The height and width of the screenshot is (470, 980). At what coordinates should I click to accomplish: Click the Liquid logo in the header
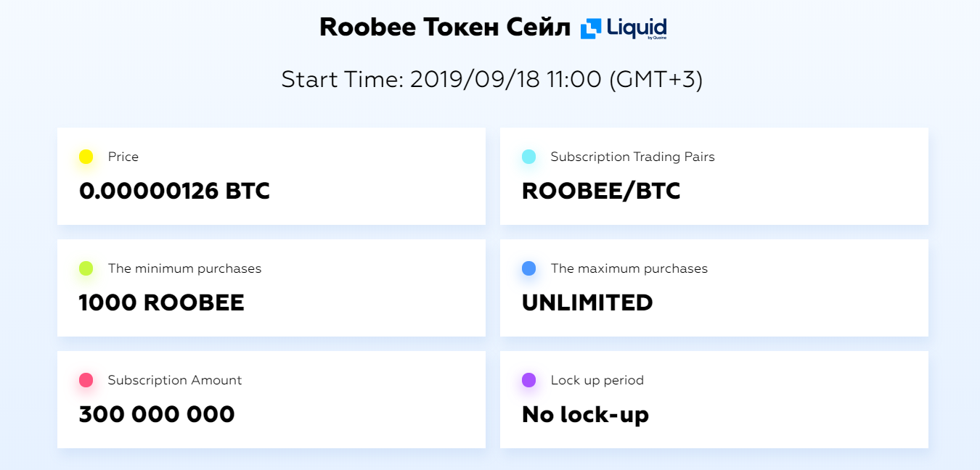624,28
